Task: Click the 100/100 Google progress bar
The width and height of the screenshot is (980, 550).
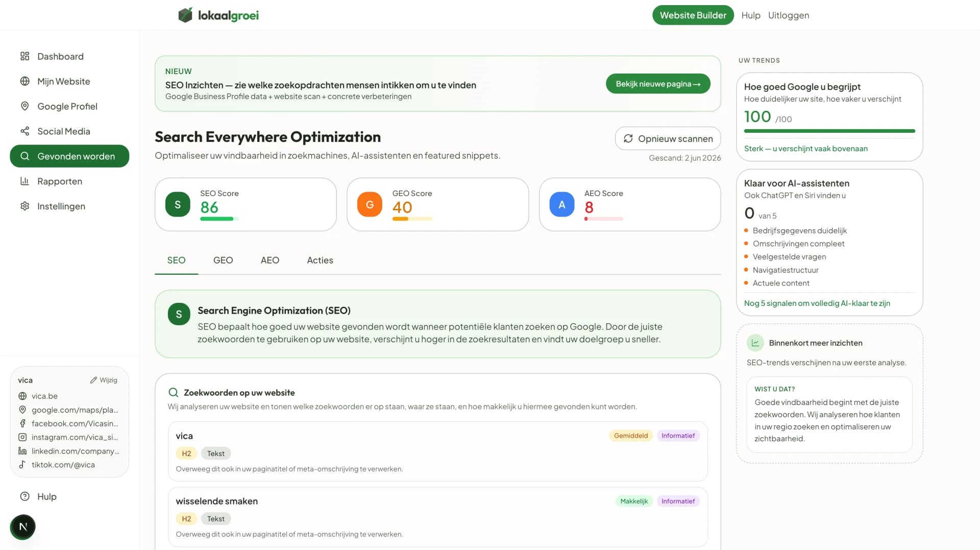Action: 829,131
